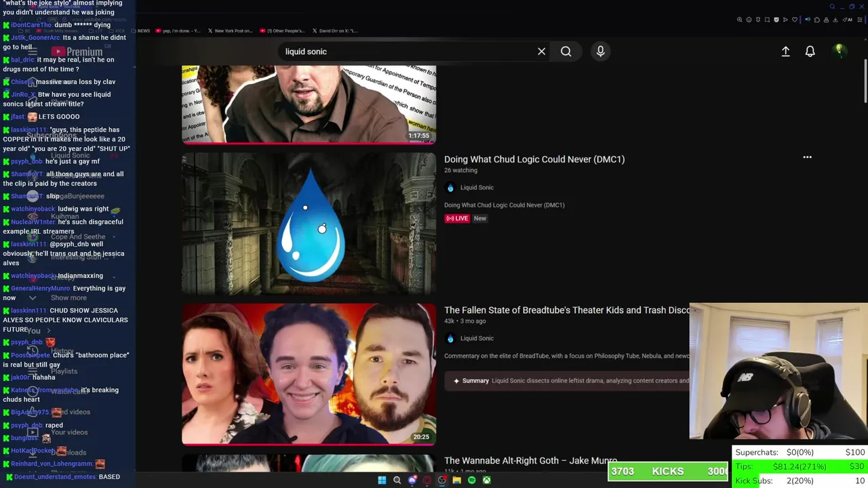Open File Explorer from the taskbar
The width and height of the screenshot is (868, 488).
456,481
